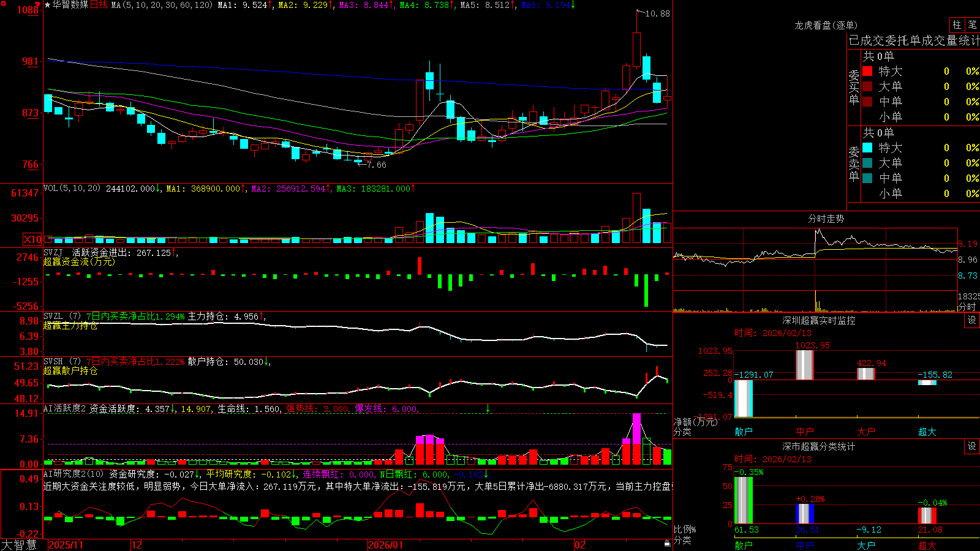This screenshot has height=551, width=980.
Task: Select the 12 month timeline marker
Action: (x=137, y=545)
